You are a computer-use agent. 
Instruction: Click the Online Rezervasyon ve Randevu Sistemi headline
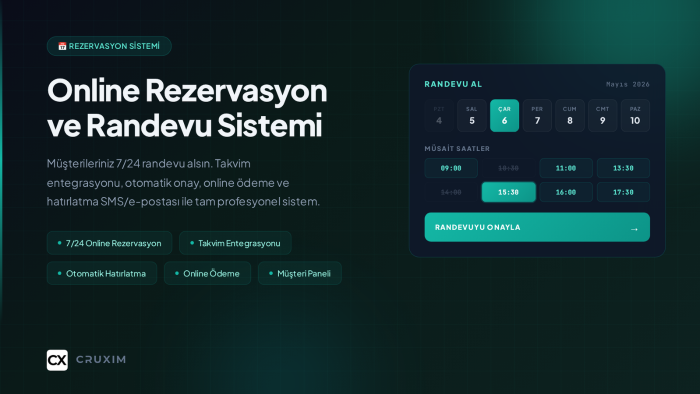[187, 108]
